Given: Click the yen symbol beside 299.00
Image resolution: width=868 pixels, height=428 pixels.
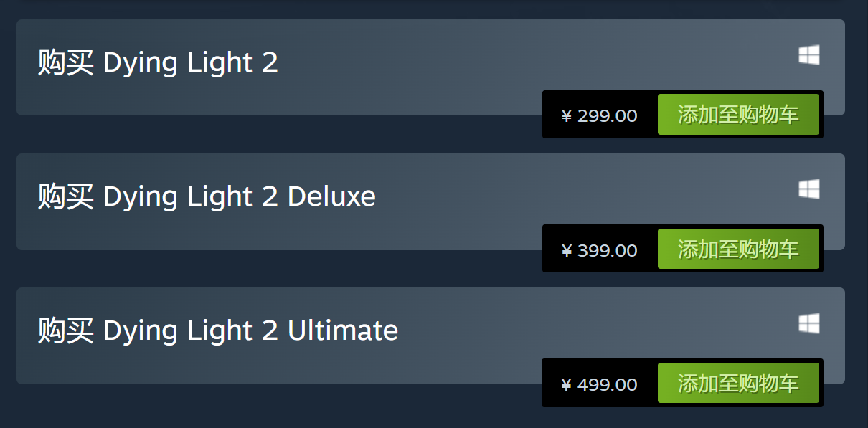Looking at the screenshot, I should tap(566, 115).
